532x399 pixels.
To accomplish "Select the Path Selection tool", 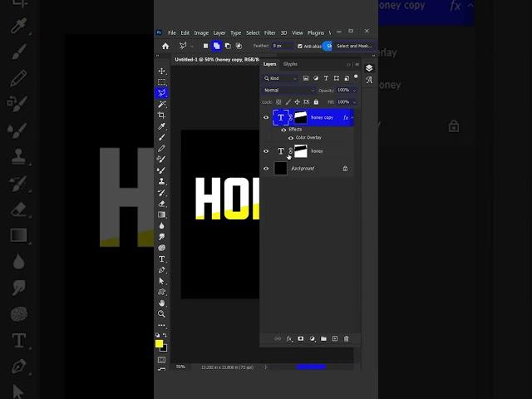I will click(x=161, y=281).
